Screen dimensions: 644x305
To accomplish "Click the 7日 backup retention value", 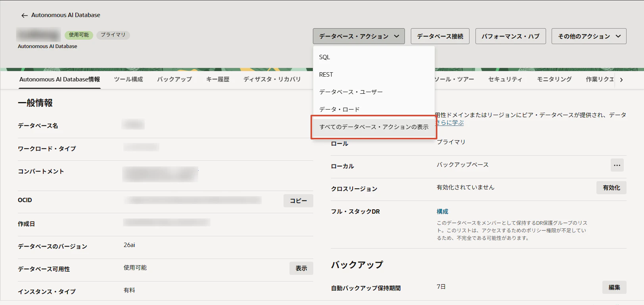I will click(x=441, y=287).
